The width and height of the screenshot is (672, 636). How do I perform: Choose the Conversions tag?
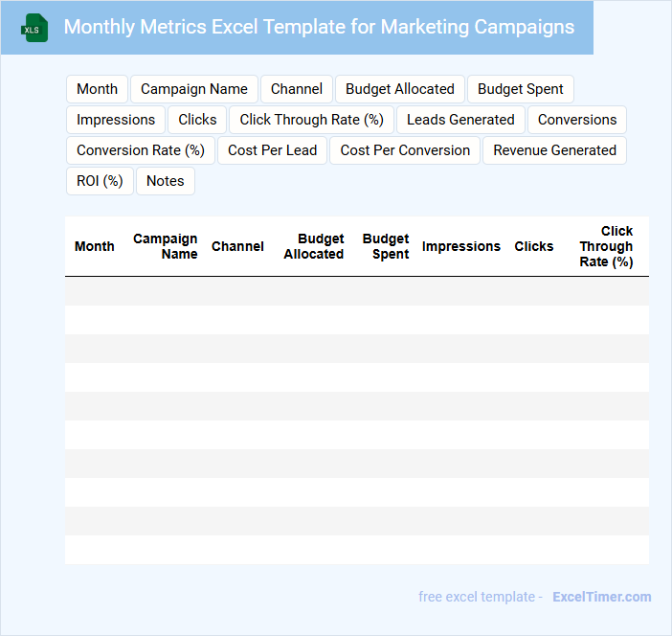tap(577, 120)
